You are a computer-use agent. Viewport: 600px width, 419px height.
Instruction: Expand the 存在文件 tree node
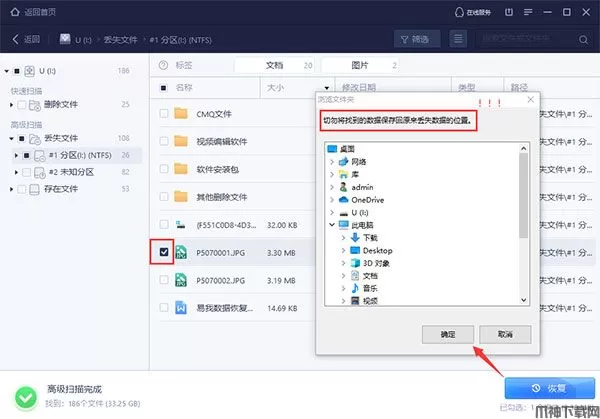click(11, 189)
